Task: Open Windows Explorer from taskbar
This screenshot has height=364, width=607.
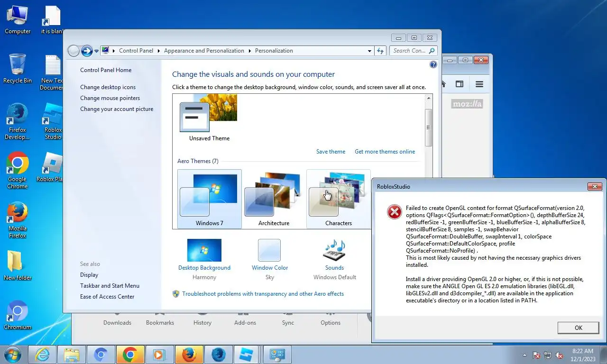Action: (x=72, y=355)
